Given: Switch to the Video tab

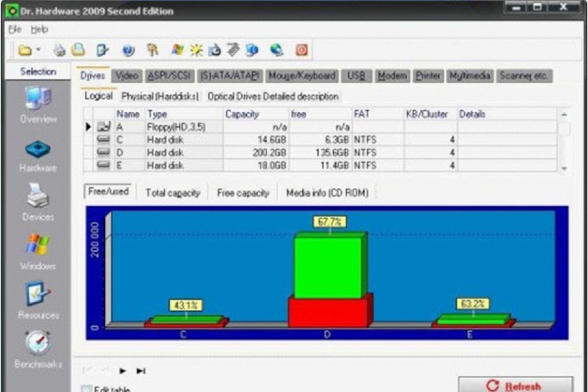Looking at the screenshot, I should point(127,76).
